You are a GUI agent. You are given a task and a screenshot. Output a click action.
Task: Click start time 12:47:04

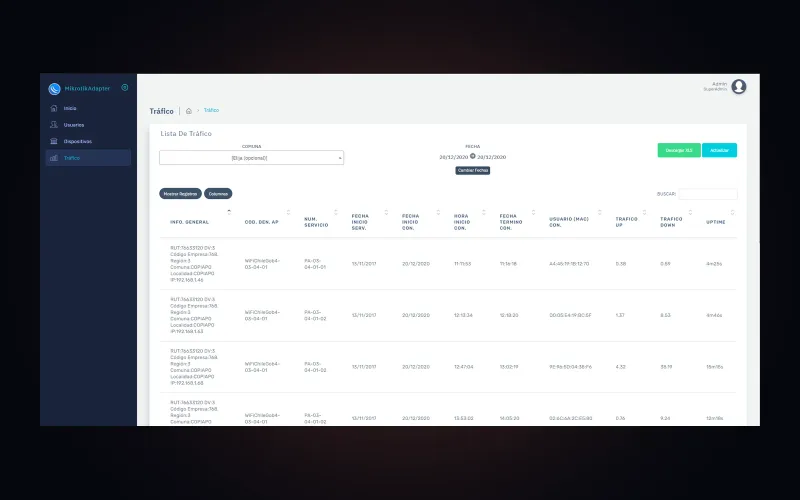pos(463,367)
